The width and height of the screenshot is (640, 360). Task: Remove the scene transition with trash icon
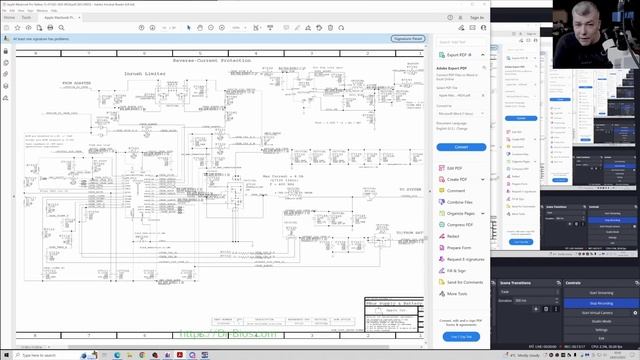tap(546, 309)
